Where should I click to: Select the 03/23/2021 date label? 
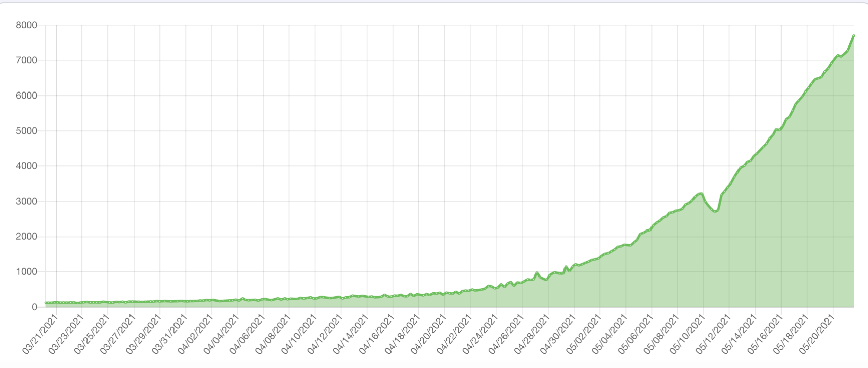[x=67, y=334]
